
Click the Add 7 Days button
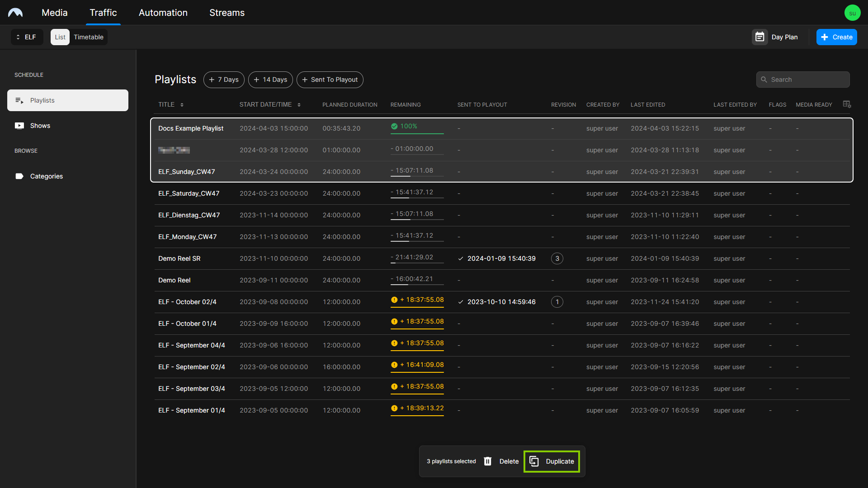pyautogui.click(x=225, y=79)
